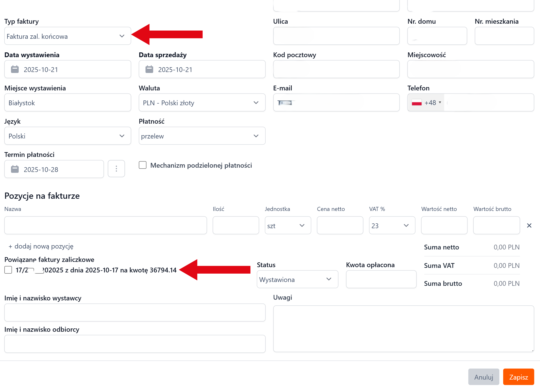Click resize handle of Uwagi textarea
The image size is (540, 392).
[x=532, y=350]
